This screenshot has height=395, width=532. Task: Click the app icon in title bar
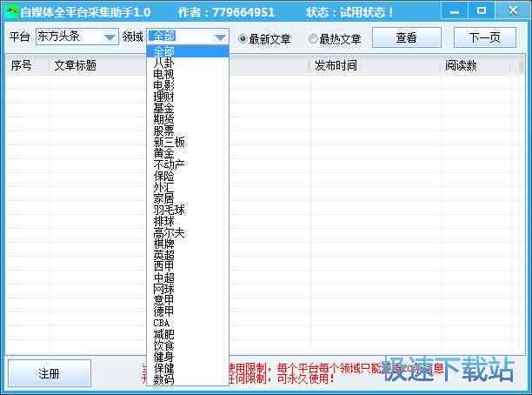[12, 12]
